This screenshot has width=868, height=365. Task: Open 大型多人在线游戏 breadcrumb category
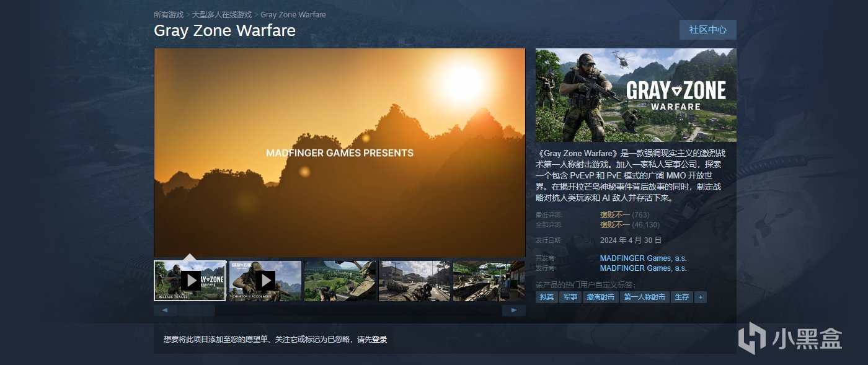click(222, 14)
